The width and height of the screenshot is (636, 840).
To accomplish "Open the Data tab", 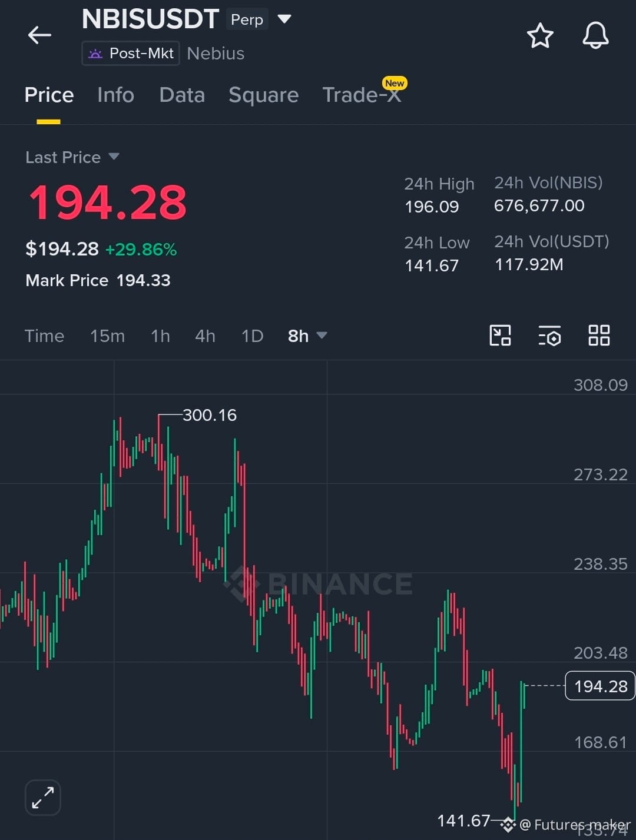I will 182,95.
